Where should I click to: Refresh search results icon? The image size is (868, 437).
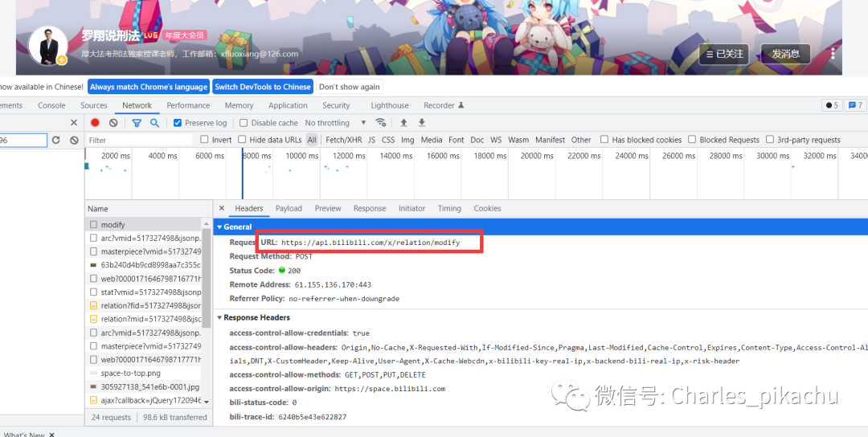point(56,140)
